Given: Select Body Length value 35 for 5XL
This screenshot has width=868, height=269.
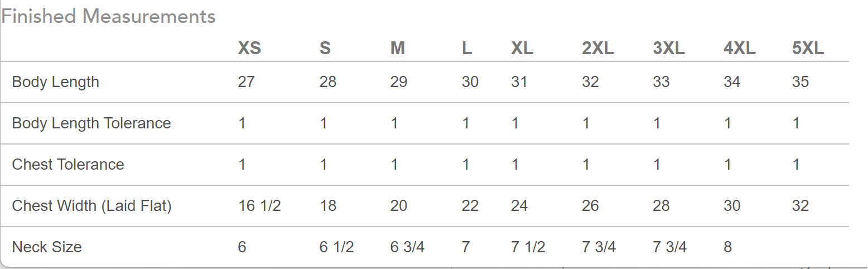Looking at the screenshot, I should (800, 82).
